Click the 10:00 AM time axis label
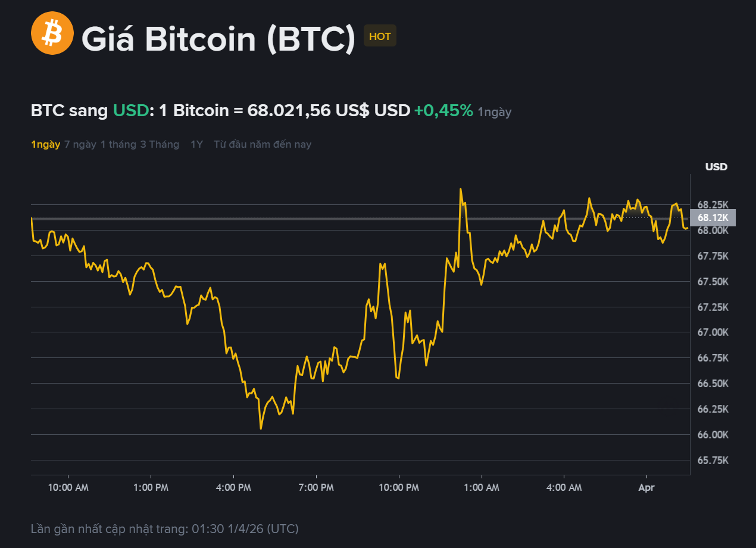756x548 pixels. coord(69,487)
